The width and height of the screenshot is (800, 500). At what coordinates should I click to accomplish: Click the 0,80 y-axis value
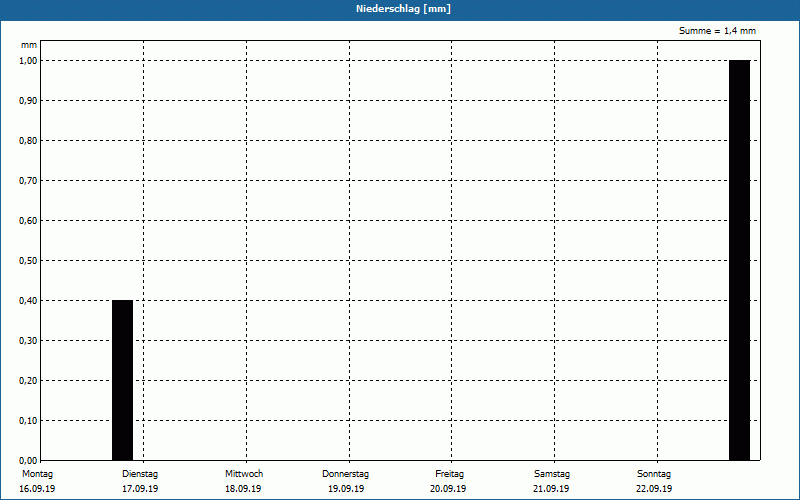click(x=28, y=141)
